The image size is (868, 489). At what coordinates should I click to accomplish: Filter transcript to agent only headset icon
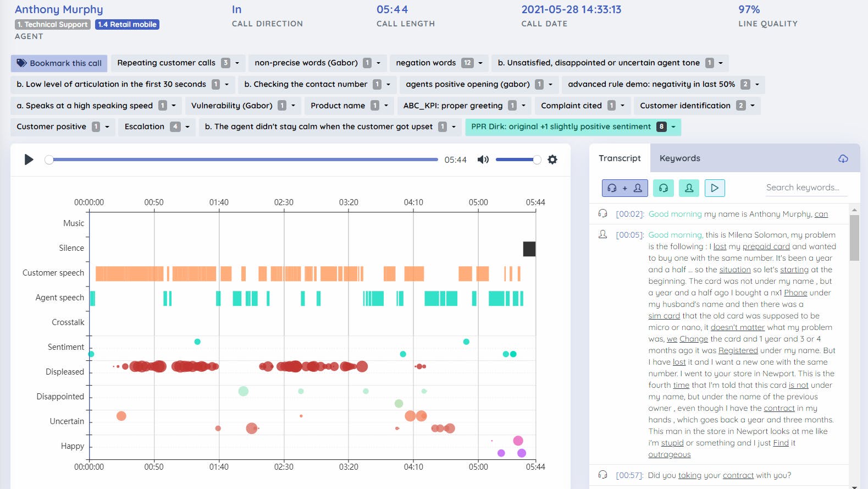pos(664,188)
